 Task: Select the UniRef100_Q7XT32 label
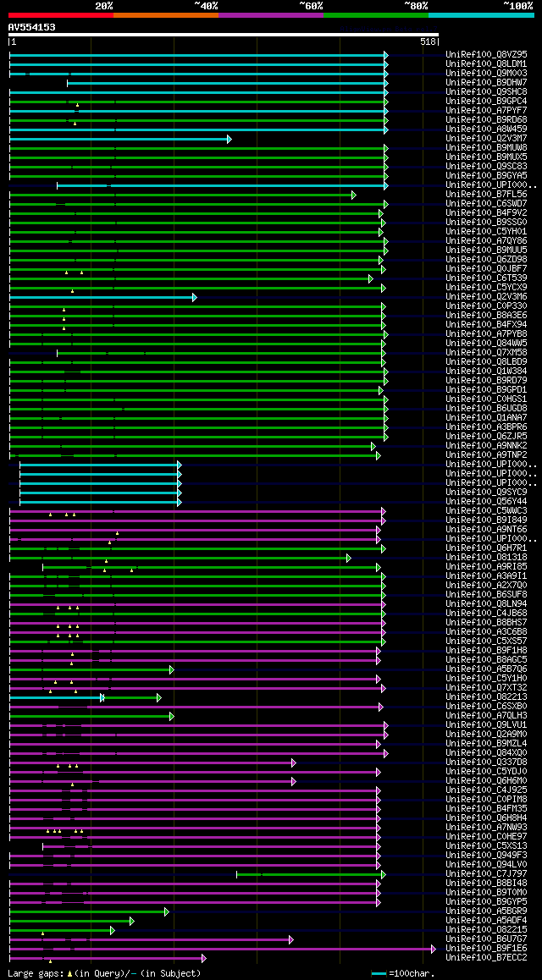[486, 688]
